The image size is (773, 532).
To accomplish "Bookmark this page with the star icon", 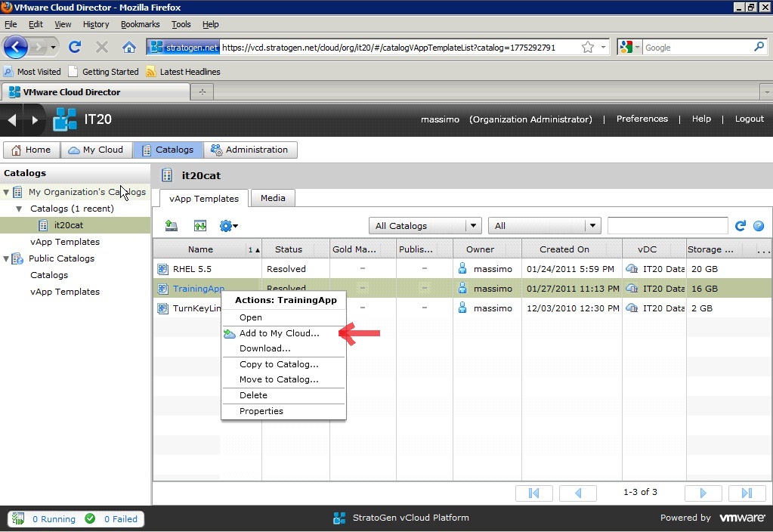I will point(588,48).
